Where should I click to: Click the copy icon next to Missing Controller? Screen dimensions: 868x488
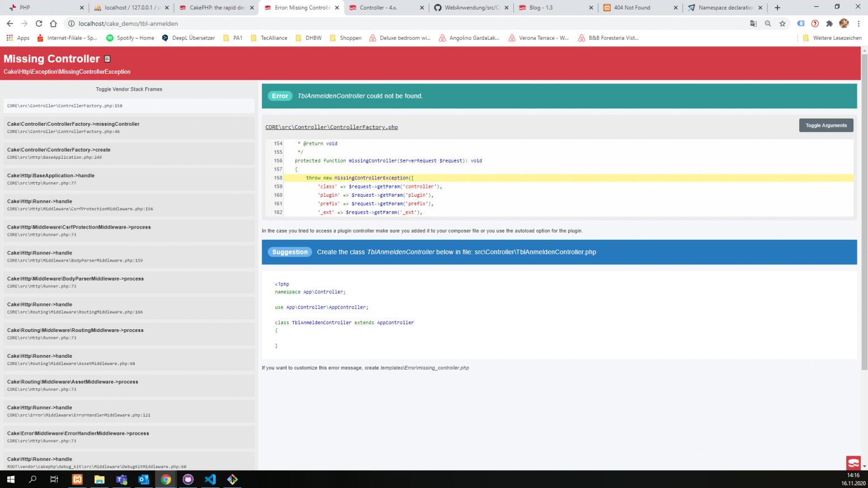108,59
